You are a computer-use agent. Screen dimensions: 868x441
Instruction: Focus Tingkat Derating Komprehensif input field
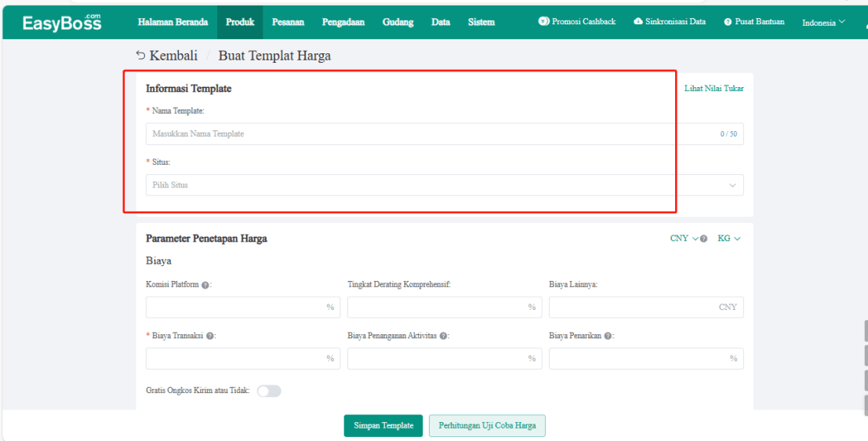coord(445,307)
